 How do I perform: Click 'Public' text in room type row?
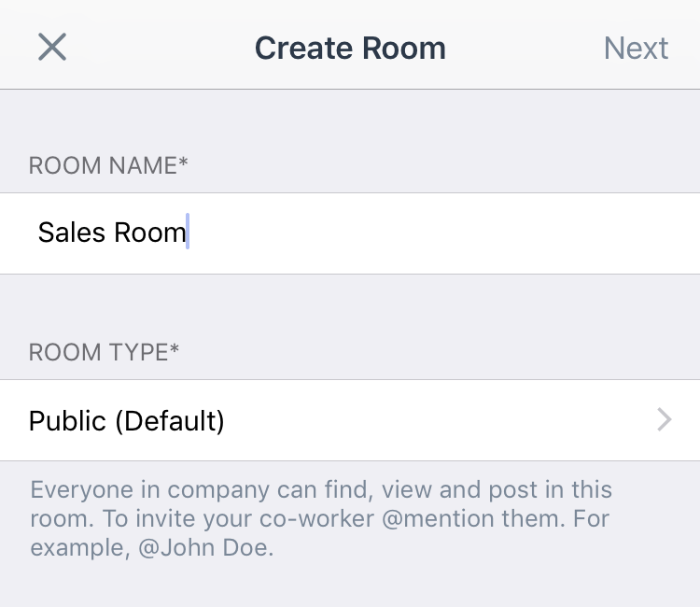click(67, 421)
